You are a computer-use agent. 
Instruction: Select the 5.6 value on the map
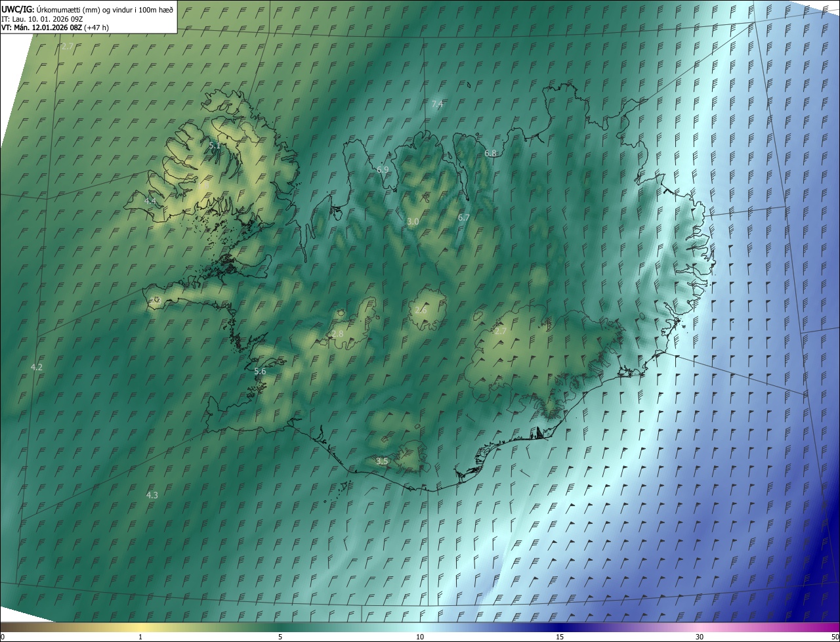tap(260, 371)
